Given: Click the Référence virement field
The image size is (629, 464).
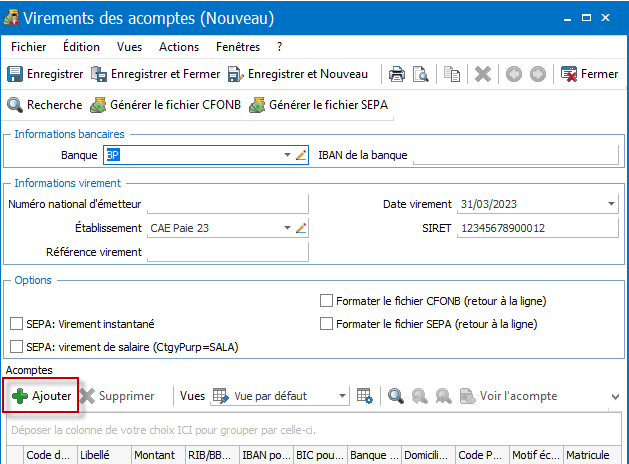Looking at the screenshot, I should coord(228,252).
